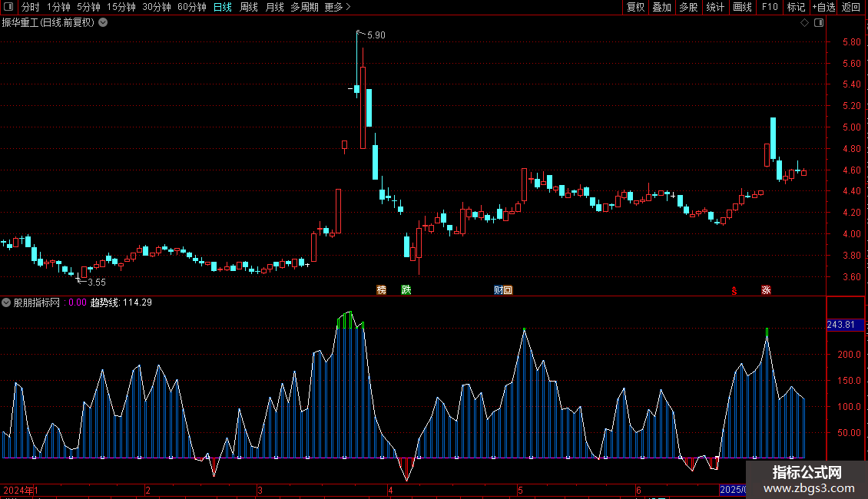The width and height of the screenshot is (868, 499).
Task: Open the 画线 drawing tools
Action: click(742, 7)
